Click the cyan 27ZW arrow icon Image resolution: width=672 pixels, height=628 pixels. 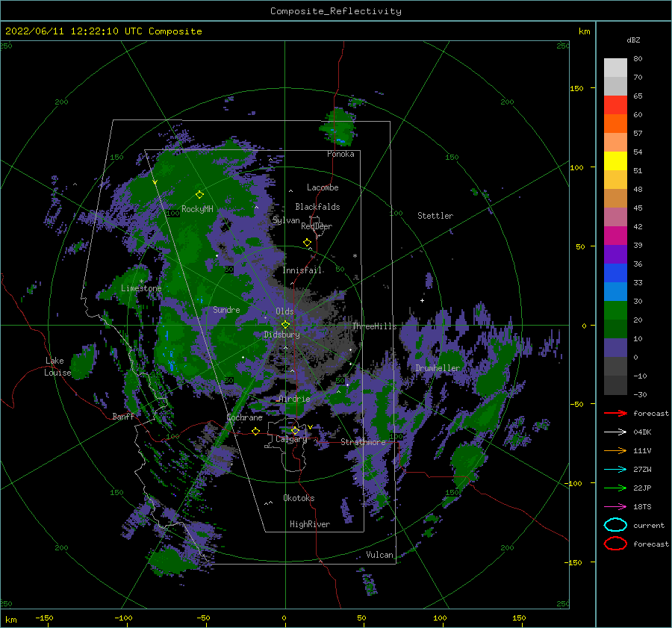tap(615, 470)
